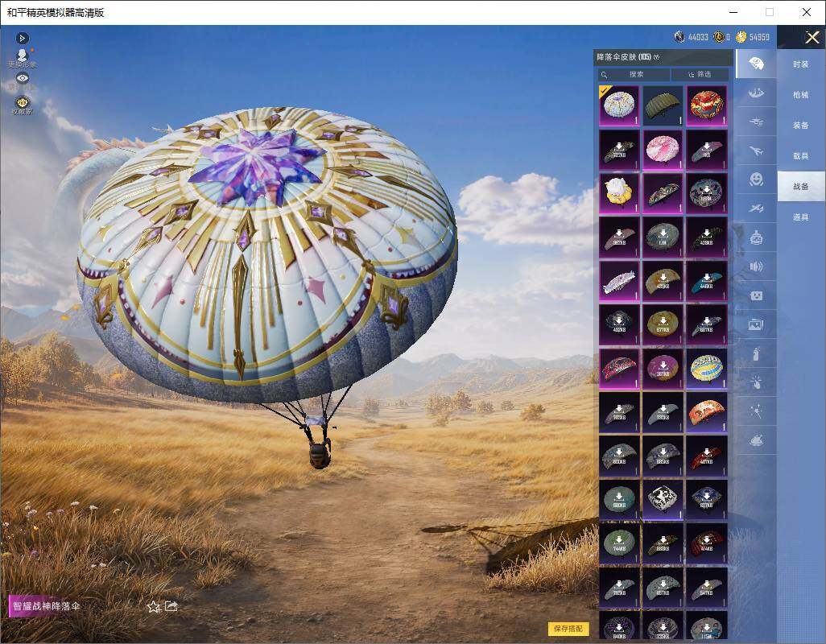Download the gold round parachute labeled 677KB
The width and height of the screenshot is (826, 644).
[x=663, y=324]
